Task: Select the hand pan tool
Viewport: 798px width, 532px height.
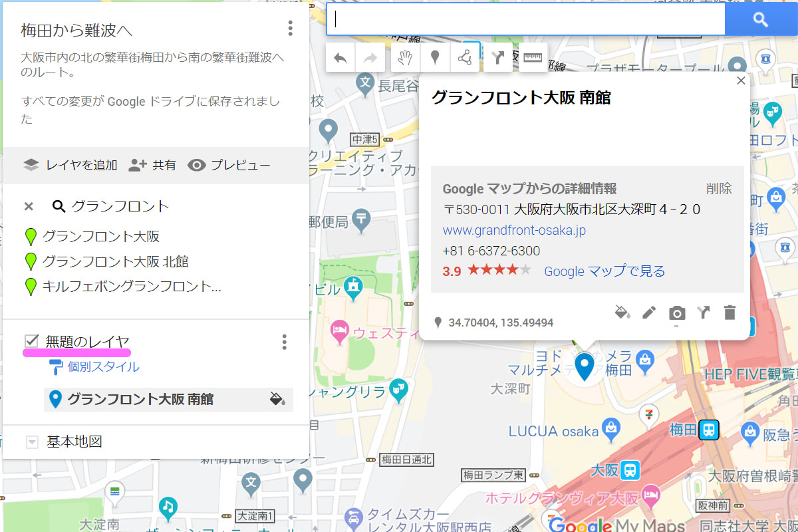Action: pyautogui.click(x=406, y=58)
